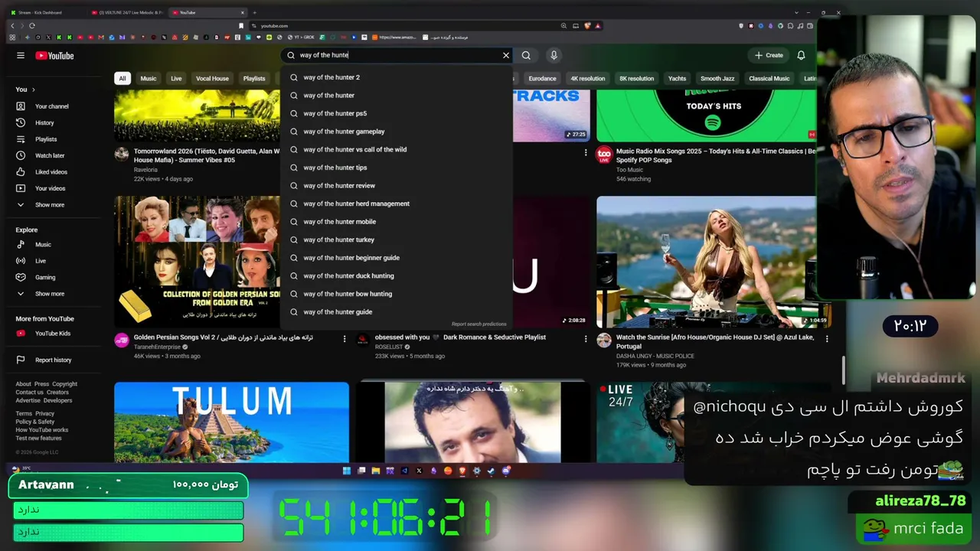
Task: Choose suggestion "way of the hunter beginner guide"
Action: click(x=397, y=258)
